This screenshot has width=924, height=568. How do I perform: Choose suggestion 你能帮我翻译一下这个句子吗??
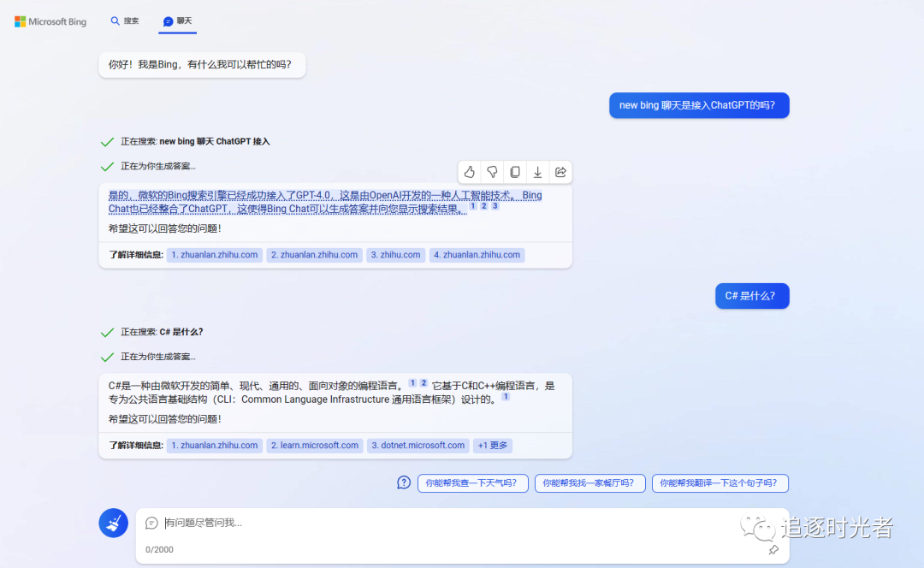click(720, 483)
